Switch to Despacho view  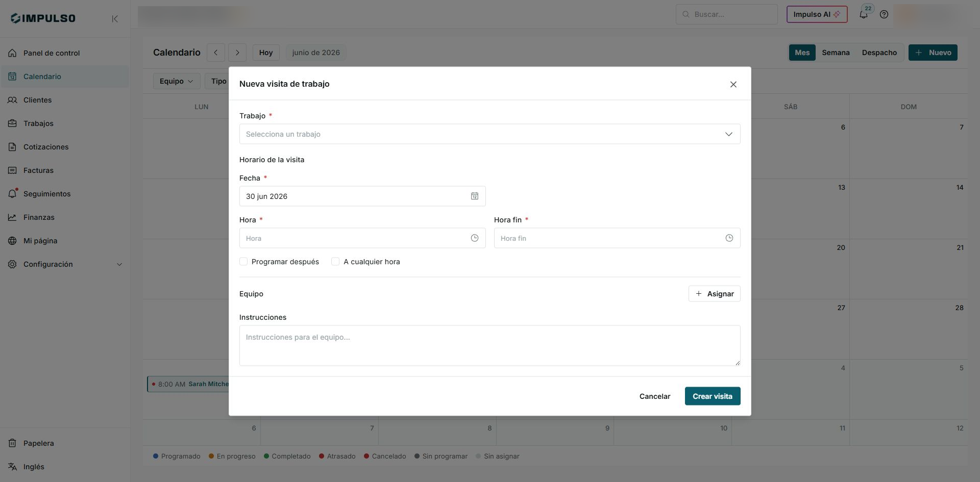[x=879, y=53]
